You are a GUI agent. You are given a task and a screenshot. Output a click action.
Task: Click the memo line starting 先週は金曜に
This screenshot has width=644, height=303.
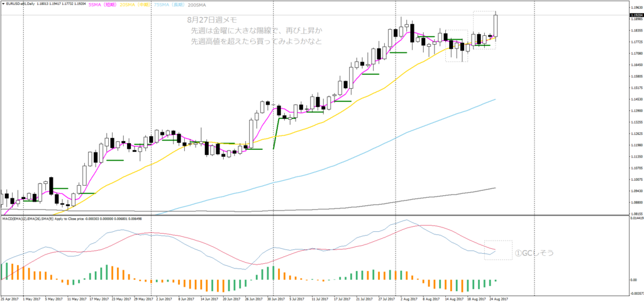coord(257,31)
